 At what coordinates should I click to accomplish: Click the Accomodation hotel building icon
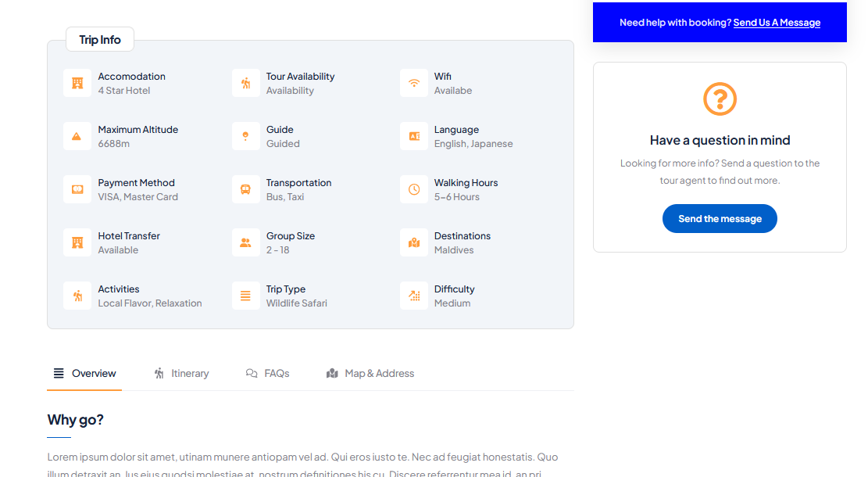(x=77, y=83)
